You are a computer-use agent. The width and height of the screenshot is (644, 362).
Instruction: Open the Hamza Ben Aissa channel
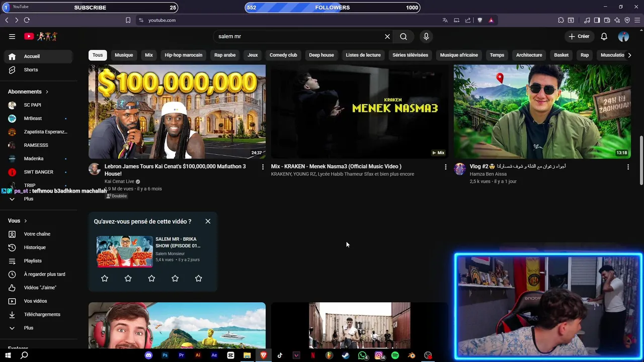[488, 174]
